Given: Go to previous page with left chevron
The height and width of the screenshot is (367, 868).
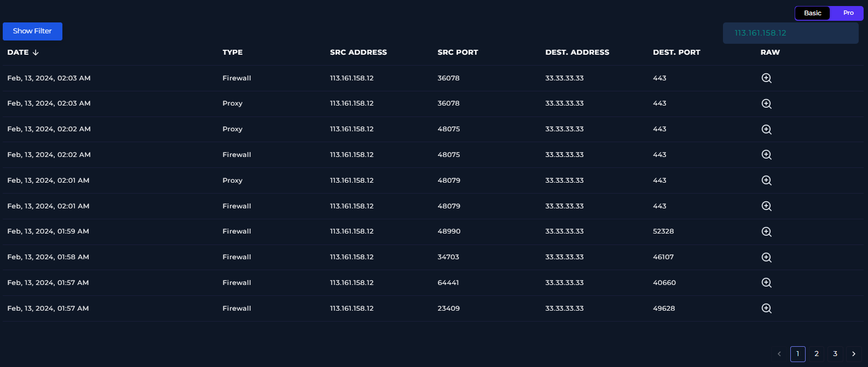Looking at the screenshot, I should click(779, 354).
